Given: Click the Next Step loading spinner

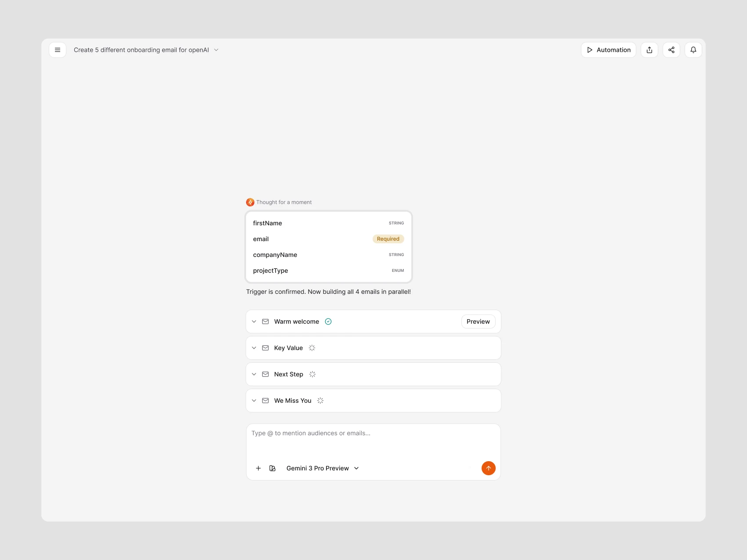Looking at the screenshot, I should click(x=312, y=374).
